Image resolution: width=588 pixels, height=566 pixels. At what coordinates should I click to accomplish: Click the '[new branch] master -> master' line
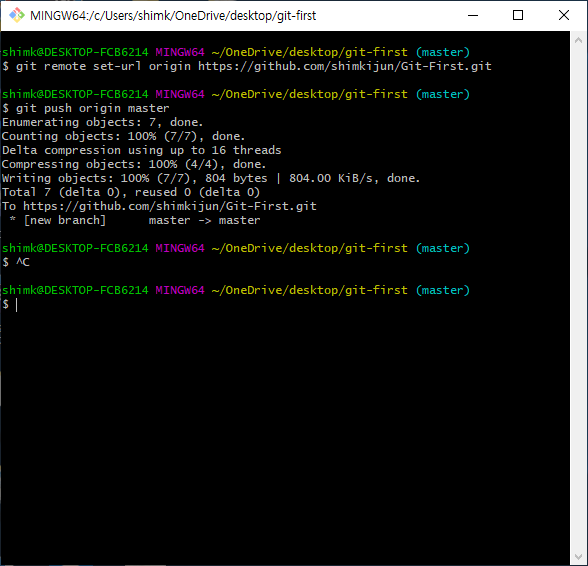tap(135, 220)
